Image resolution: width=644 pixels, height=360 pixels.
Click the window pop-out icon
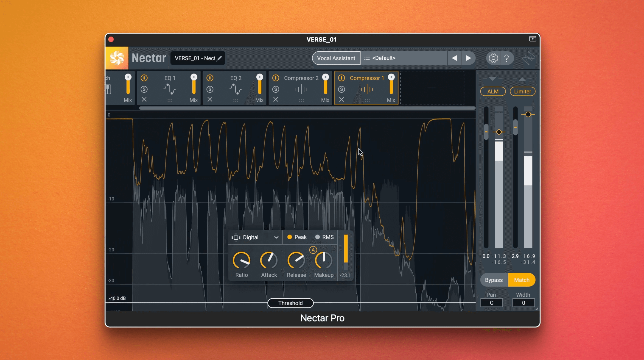(532, 39)
